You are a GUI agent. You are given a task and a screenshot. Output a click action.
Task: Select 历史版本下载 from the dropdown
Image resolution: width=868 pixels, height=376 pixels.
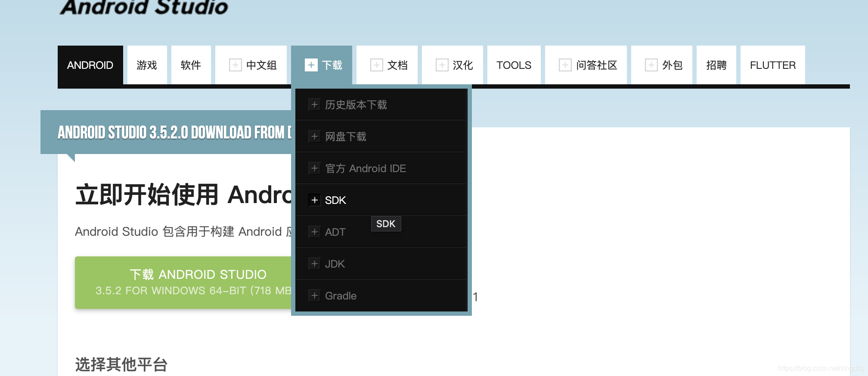pyautogui.click(x=381, y=105)
